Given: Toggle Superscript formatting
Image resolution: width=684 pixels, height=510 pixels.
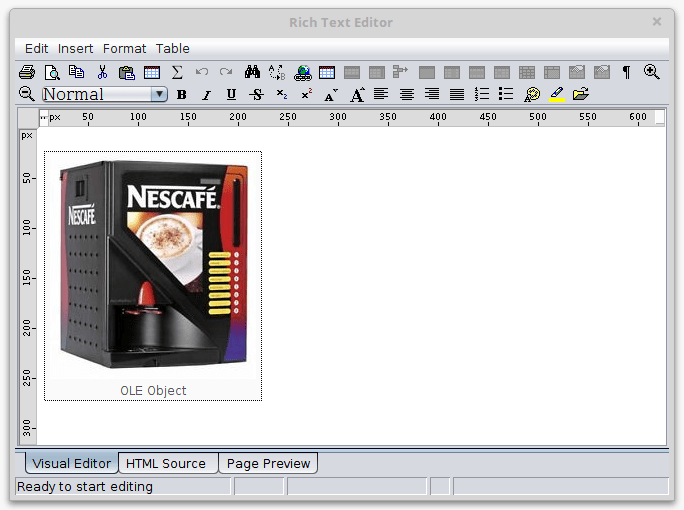Looking at the screenshot, I should (307, 94).
